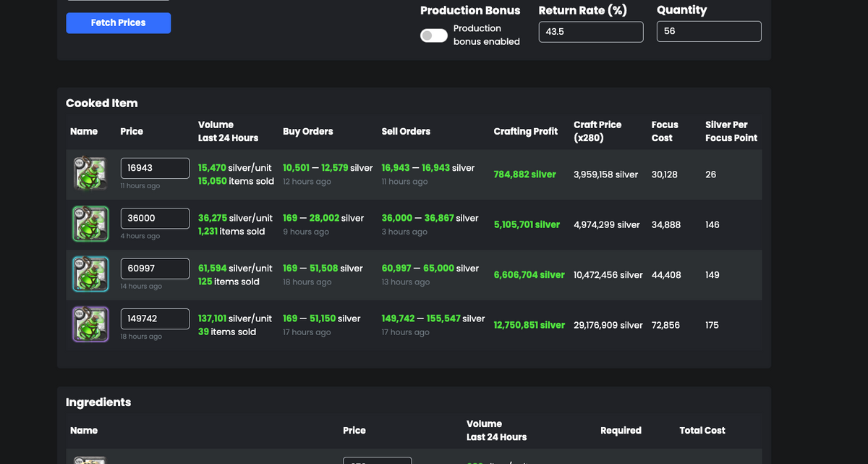Click the Quantity input field
Viewport: 868px width, 464px height.
[708, 32]
